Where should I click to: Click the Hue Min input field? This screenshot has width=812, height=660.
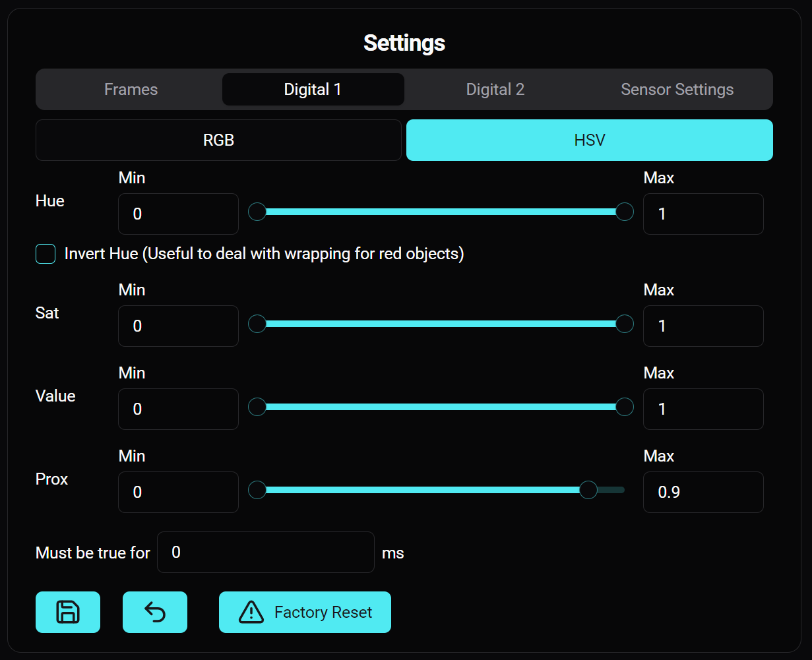[177, 214]
